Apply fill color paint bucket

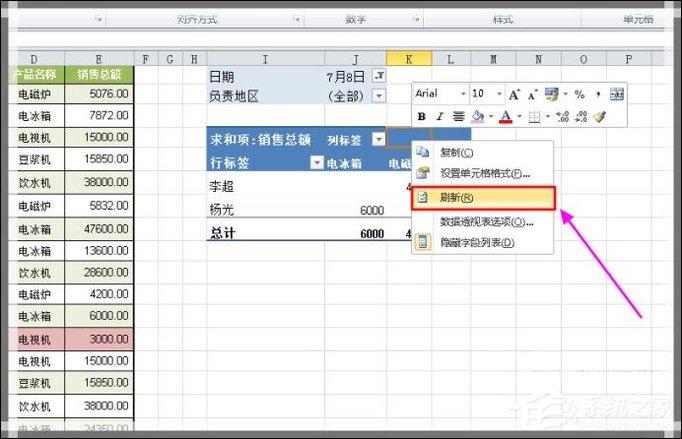tap(478, 116)
